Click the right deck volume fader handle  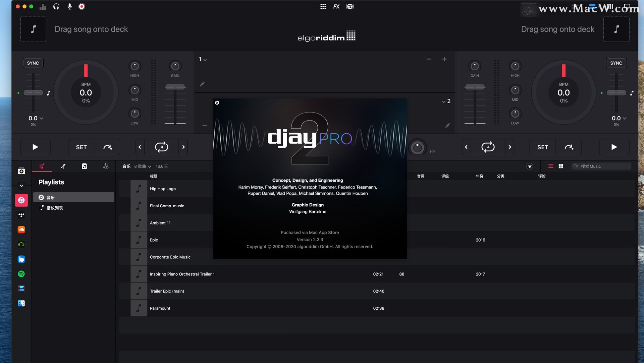475,87
